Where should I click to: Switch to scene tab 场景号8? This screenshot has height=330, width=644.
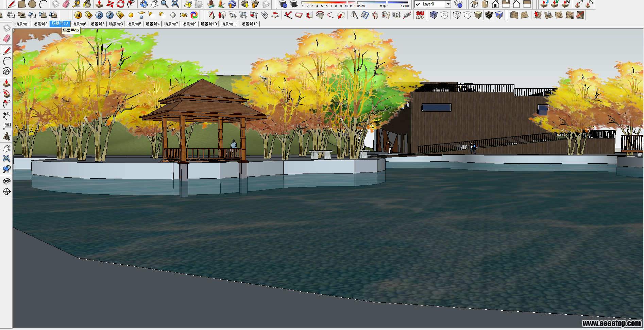pos(97,24)
